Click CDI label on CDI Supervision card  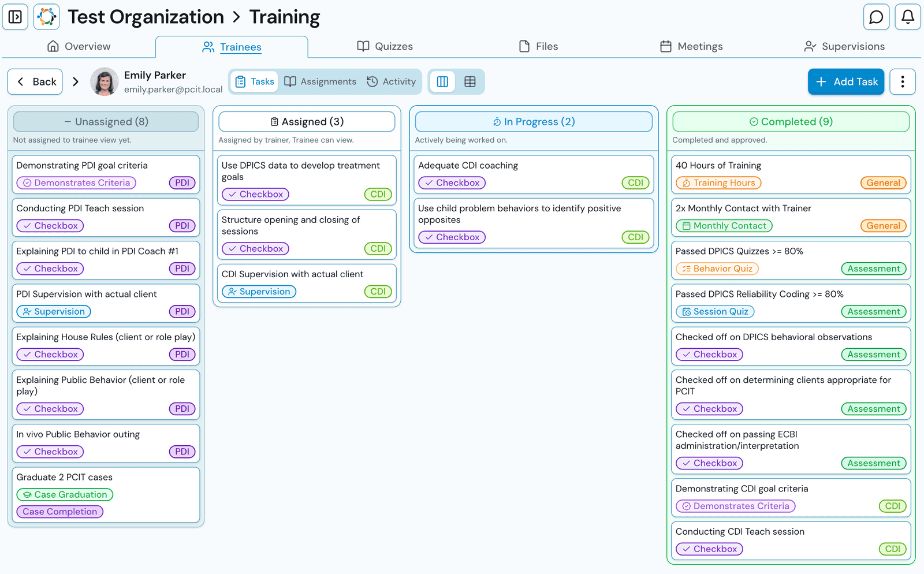[378, 292]
